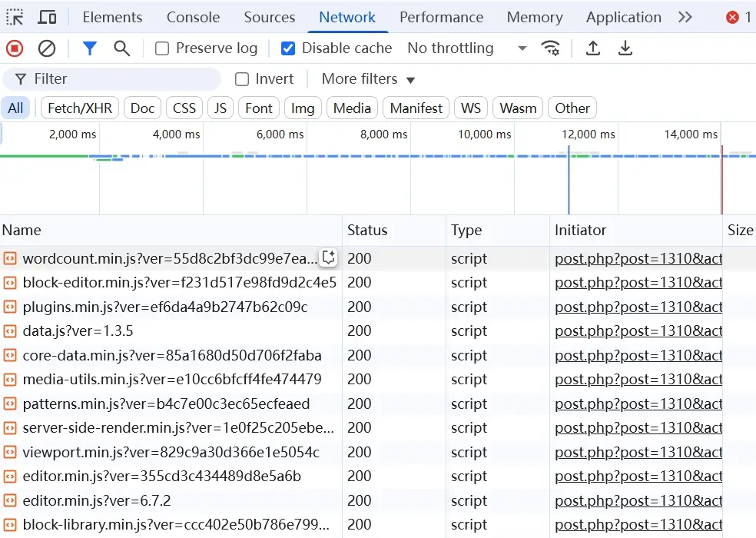This screenshot has width=756, height=538.
Task: Show more DevTools tabs chevron
Action: pyautogui.click(x=685, y=18)
